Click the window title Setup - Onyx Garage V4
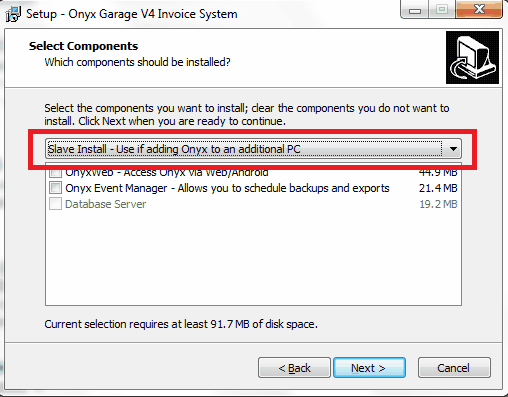The image size is (508, 397). (132, 14)
